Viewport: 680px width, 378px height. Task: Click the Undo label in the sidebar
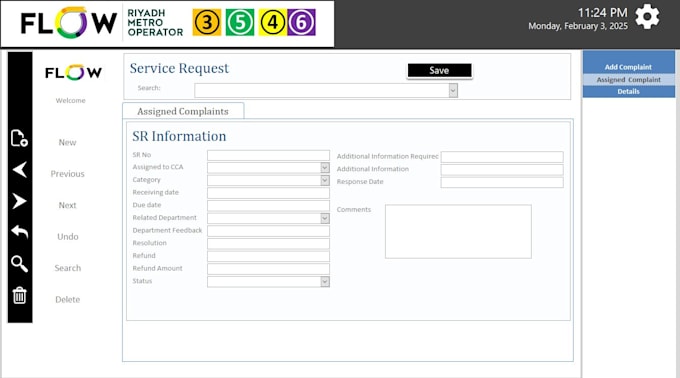coord(68,236)
